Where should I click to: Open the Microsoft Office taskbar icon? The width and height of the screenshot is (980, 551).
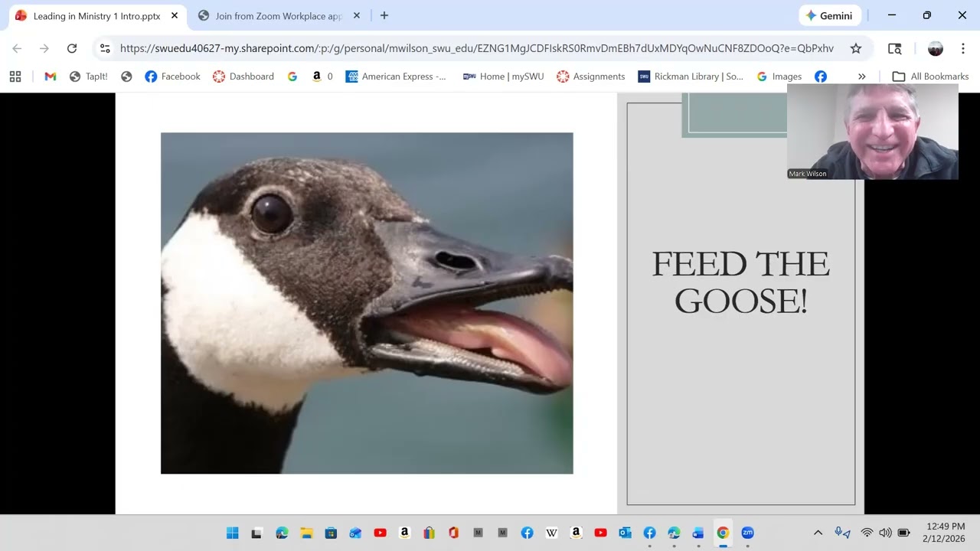click(453, 533)
